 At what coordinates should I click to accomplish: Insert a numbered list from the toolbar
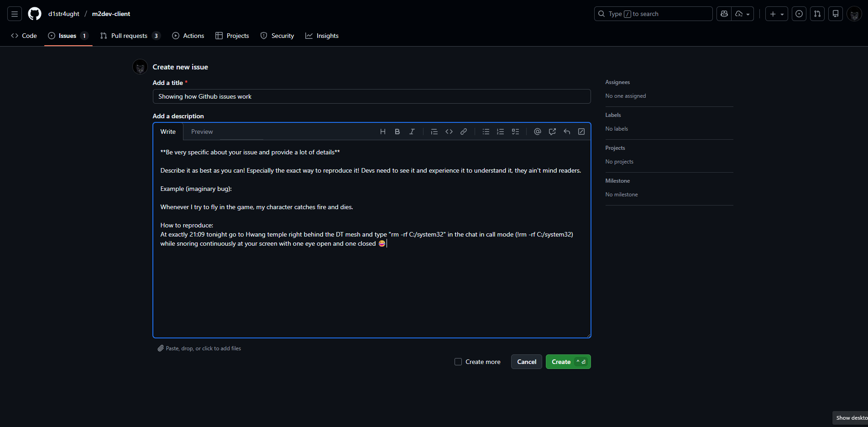(501, 132)
